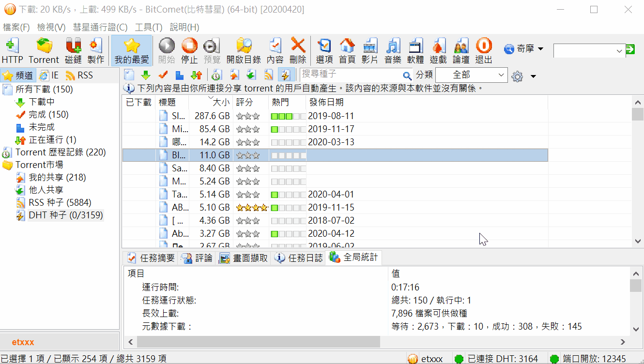Screen dimensions: 644x364
Task: Open the dropdown arrow next to gear
Action: tap(533, 76)
